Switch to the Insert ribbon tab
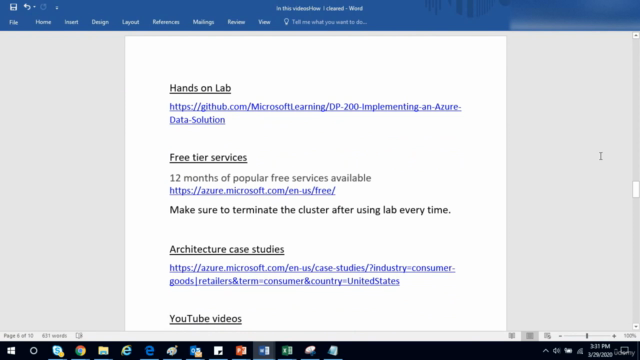 (x=71, y=22)
